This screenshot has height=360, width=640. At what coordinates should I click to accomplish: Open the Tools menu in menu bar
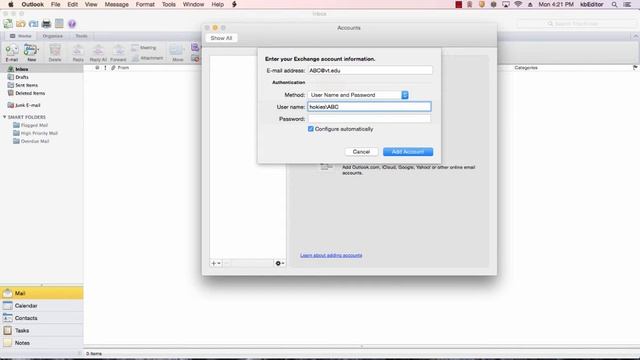(x=169, y=4)
